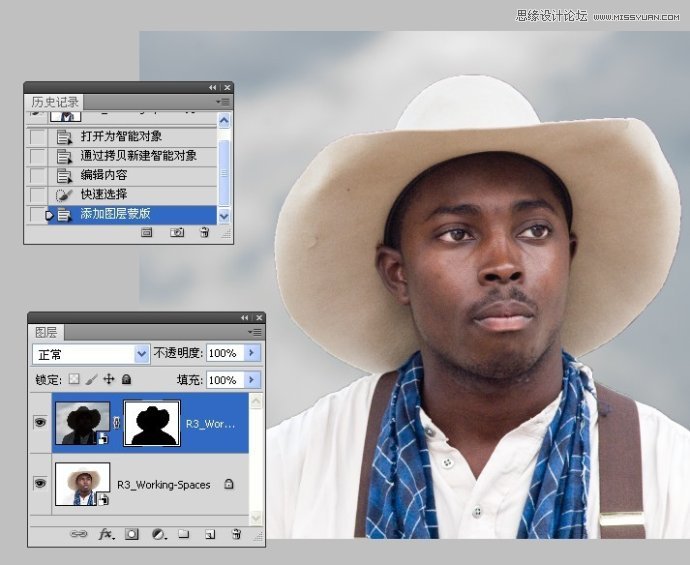Set history brush source for 添加图层蒙版
The width and height of the screenshot is (690, 565).
pyautogui.click(x=37, y=214)
